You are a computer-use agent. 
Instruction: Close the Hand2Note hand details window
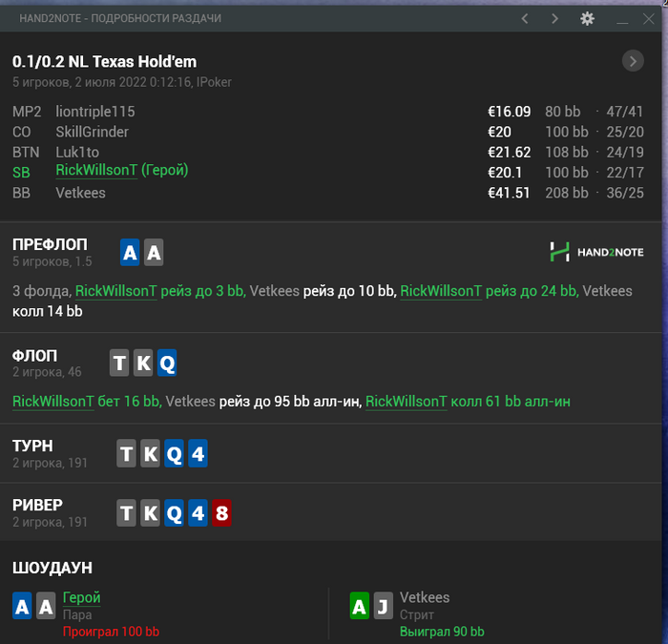point(648,19)
